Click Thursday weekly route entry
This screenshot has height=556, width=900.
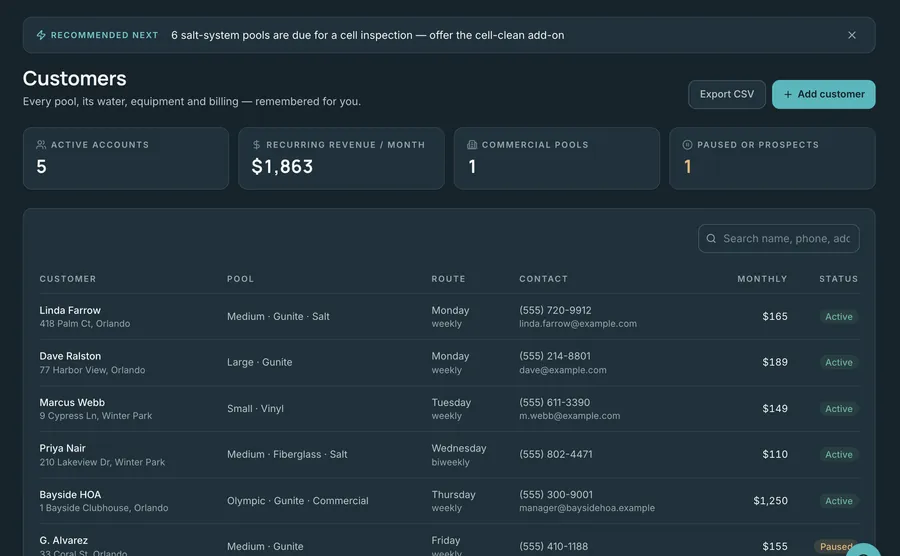pos(453,501)
